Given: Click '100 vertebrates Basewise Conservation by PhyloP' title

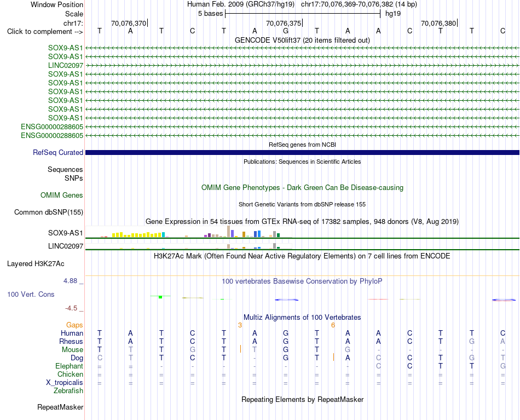Looking at the screenshot, I should tap(302, 281).
